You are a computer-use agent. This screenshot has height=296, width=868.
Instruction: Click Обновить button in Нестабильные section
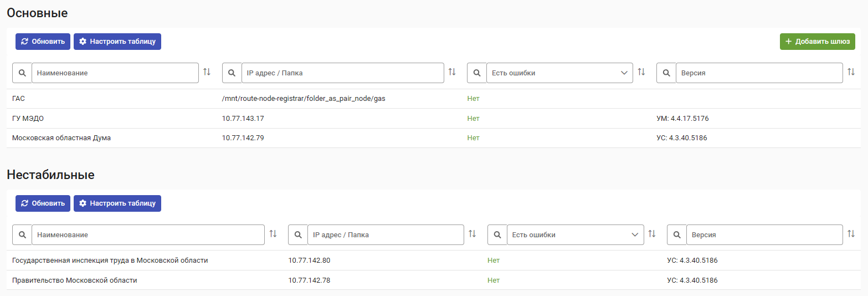(x=43, y=203)
